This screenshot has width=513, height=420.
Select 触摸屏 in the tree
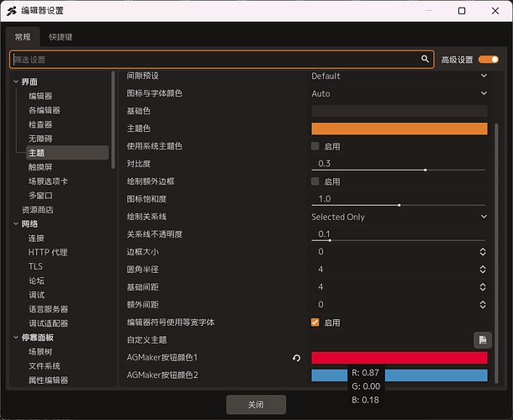(x=40, y=167)
